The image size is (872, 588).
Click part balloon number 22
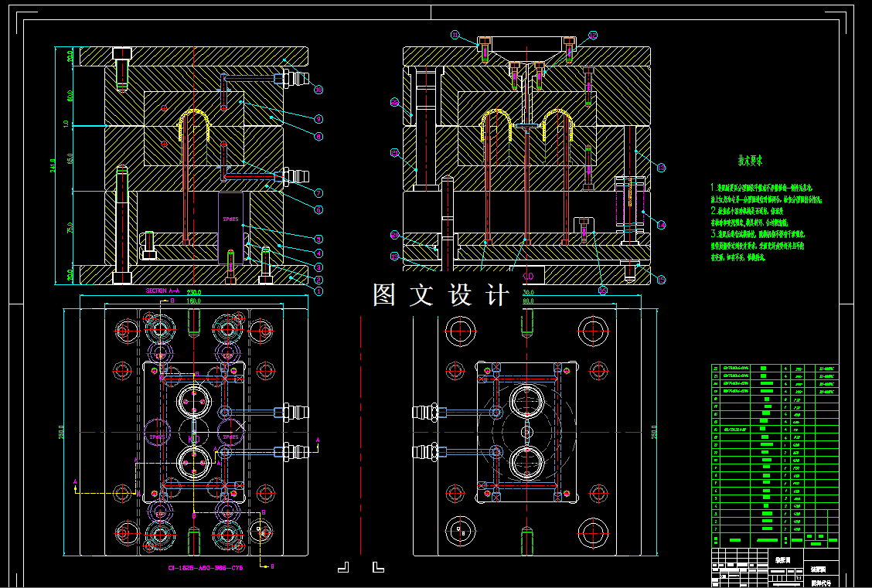394,102
